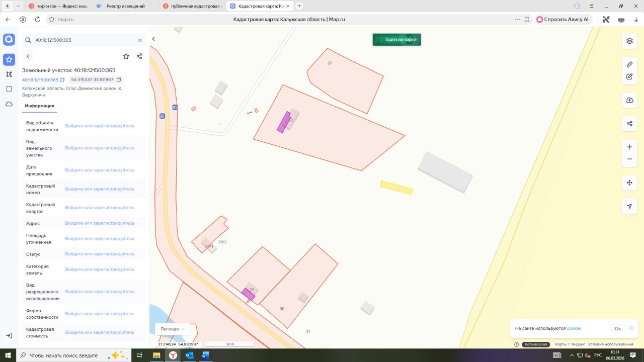Click login link for Форма собственности

[100, 314]
